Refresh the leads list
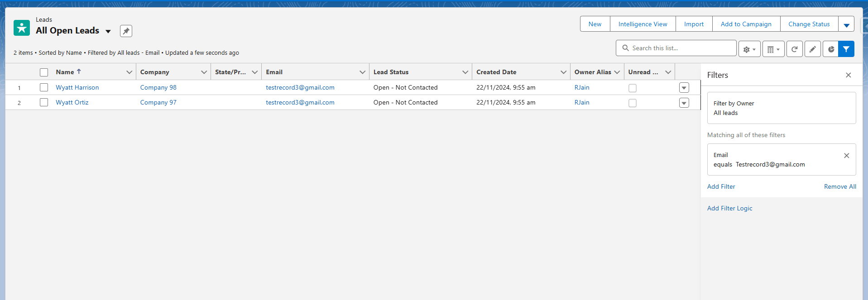The width and height of the screenshot is (868, 300). coord(794,49)
